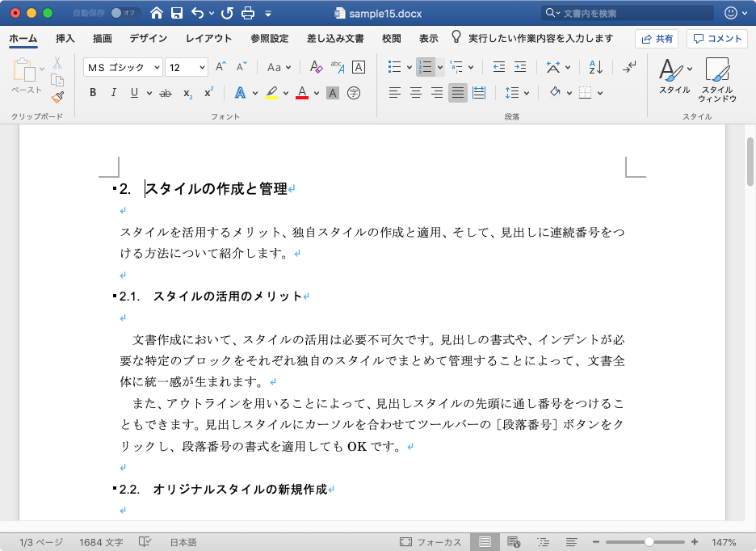
Task: Switch to the レイアウト tab
Action: pyautogui.click(x=208, y=39)
